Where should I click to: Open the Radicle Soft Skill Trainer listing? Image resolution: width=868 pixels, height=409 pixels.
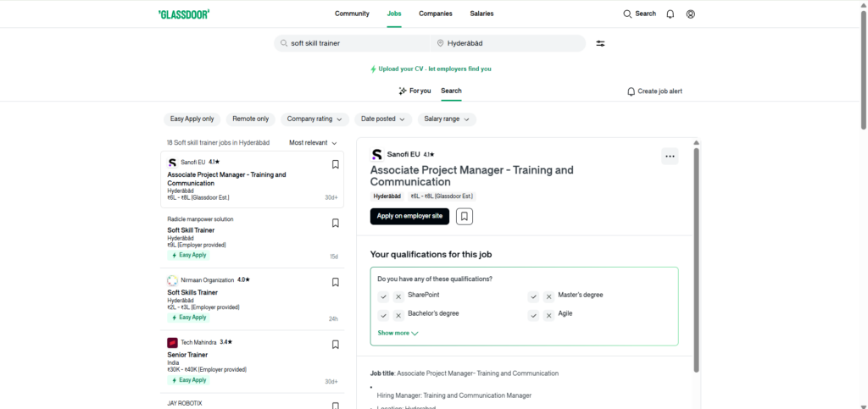coord(252,239)
